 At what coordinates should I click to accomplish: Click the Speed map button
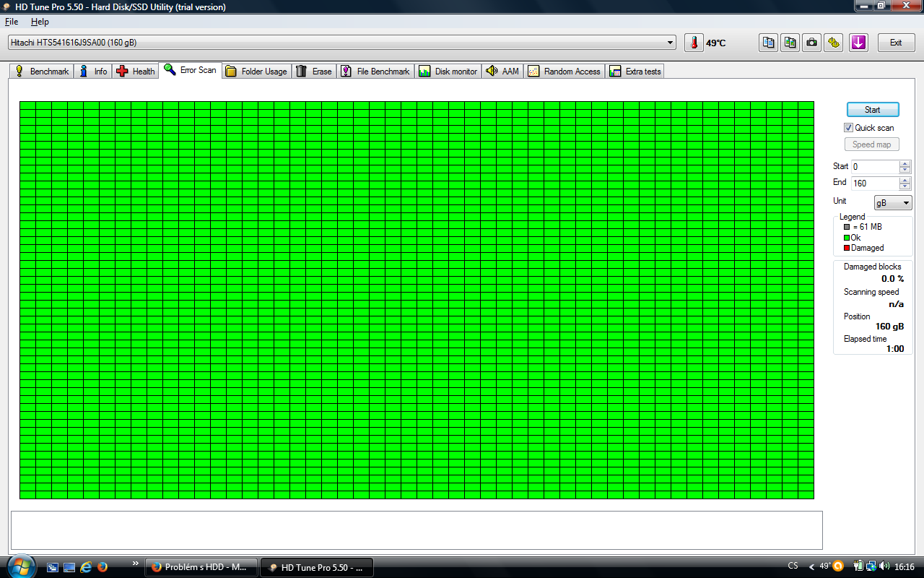pyautogui.click(x=872, y=144)
